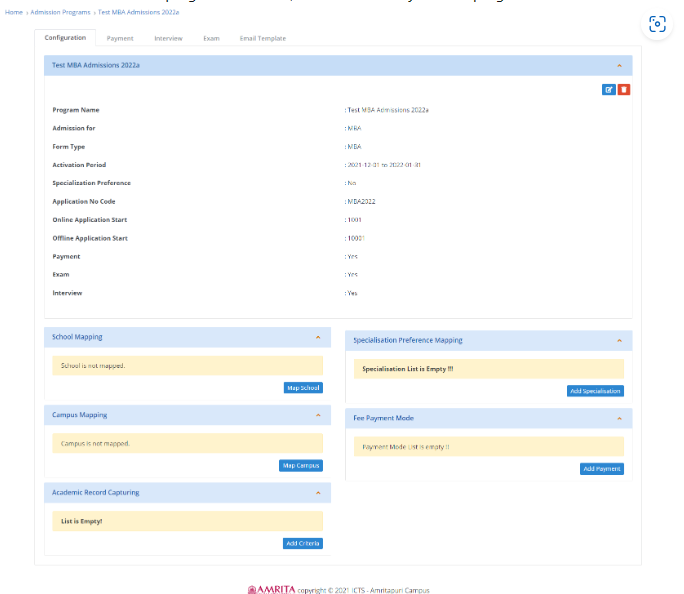Click the Add Payment button

click(x=601, y=469)
